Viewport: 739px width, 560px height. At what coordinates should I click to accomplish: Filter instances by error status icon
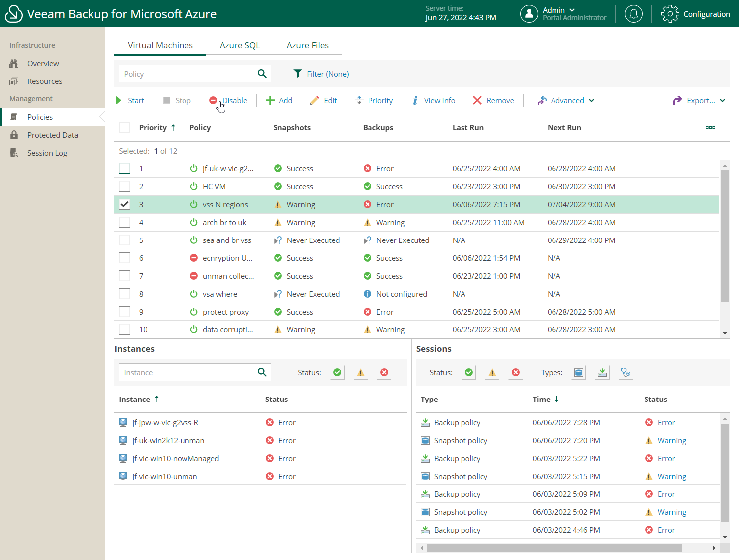click(384, 372)
